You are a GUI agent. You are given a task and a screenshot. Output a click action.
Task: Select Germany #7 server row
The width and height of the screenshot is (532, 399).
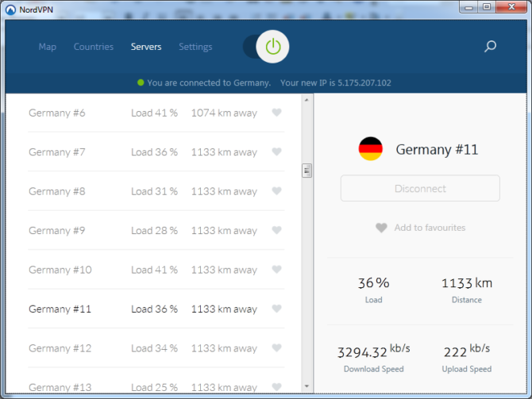click(x=156, y=152)
